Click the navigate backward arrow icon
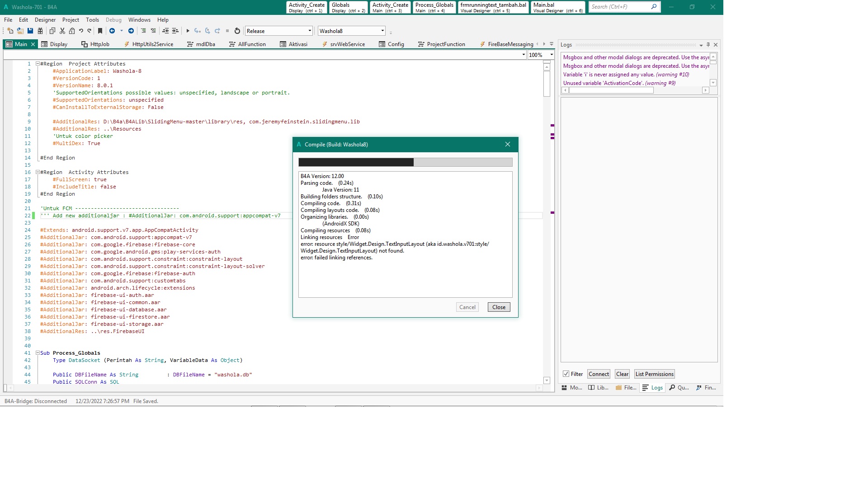The image size is (868, 488). 112,31
